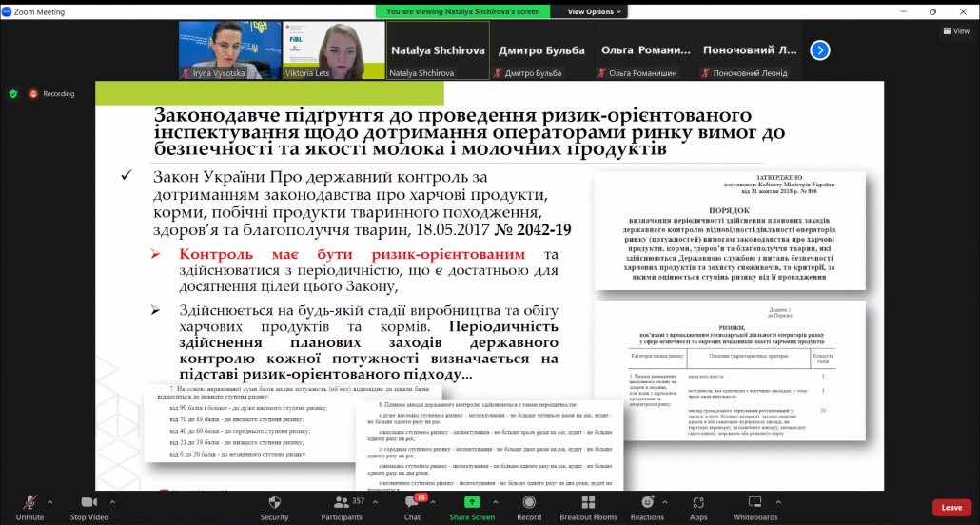The width and height of the screenshot is (980, 525).
Task: Open Whiteboards
Action: [755, 506]
